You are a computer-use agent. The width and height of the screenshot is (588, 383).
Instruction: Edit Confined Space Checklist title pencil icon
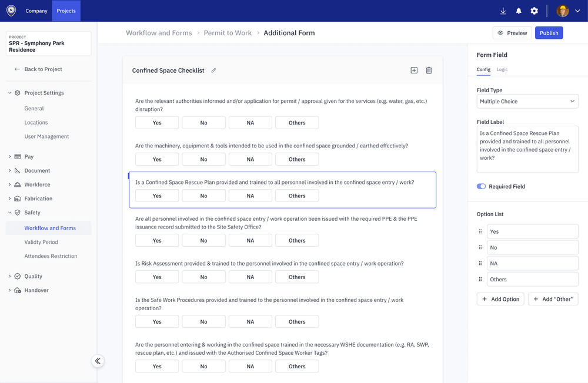click(213, 70)
